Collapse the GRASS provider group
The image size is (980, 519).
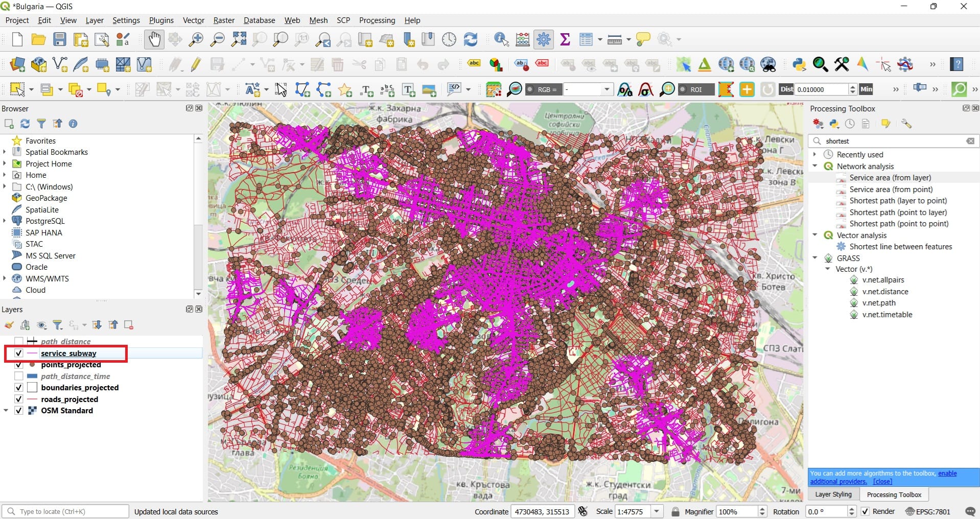[x=815, y=258]
